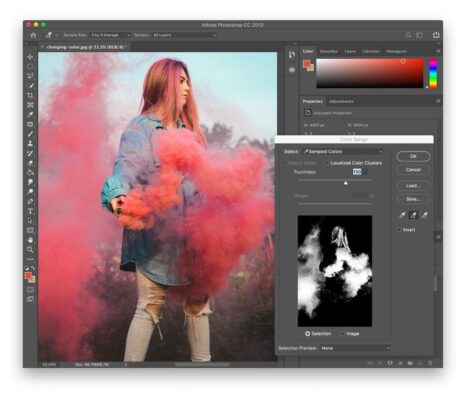Image resolution: width=467 pixels, height=400 pixels.
Task: Click the black-and-white selection preview thumbnail
Action: click(335, 271)
